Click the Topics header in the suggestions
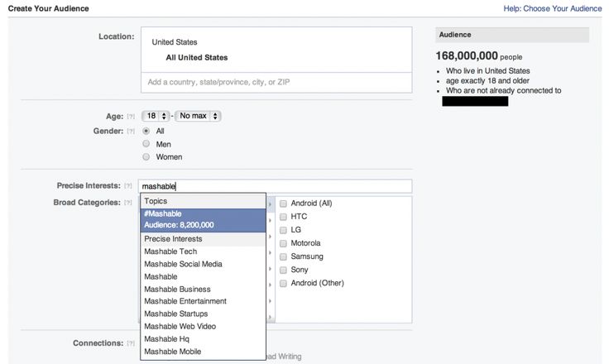Viewport: 609px width, 364px height. point(203,201)
